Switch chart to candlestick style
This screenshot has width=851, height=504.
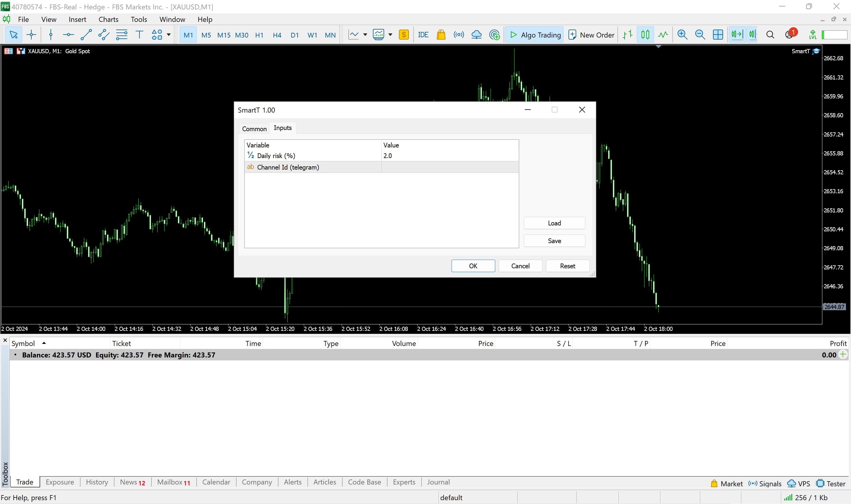pos(645,35)
